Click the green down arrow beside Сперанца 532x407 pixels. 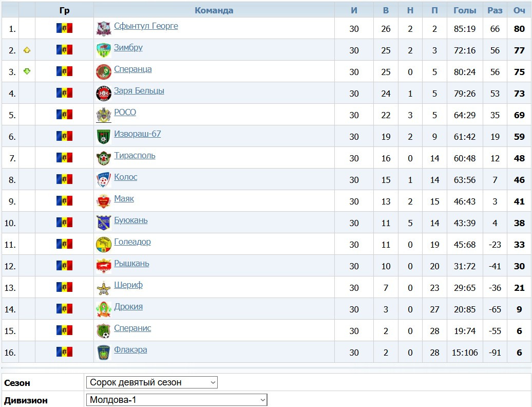pyautogui.click(x=27, y=71)
